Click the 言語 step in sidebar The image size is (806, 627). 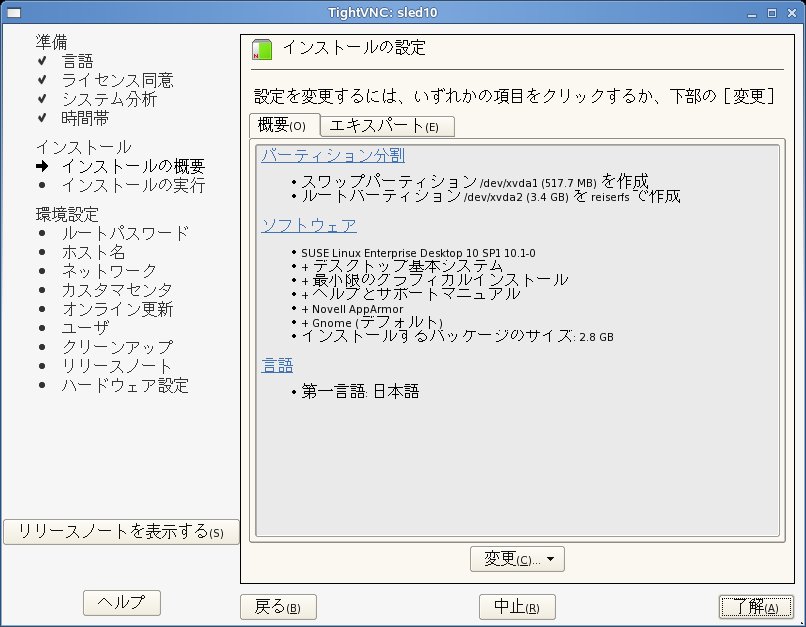[x=78, y=61]
